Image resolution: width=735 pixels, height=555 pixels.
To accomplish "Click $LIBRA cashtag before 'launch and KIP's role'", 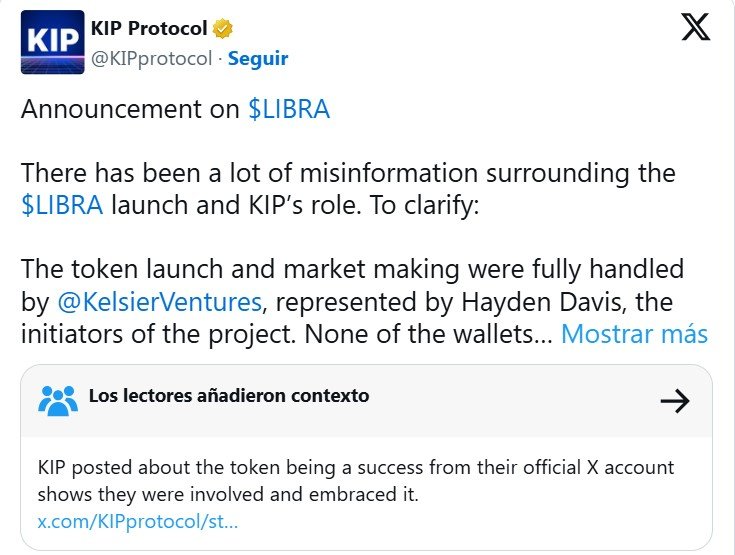I will coord(62,206).
